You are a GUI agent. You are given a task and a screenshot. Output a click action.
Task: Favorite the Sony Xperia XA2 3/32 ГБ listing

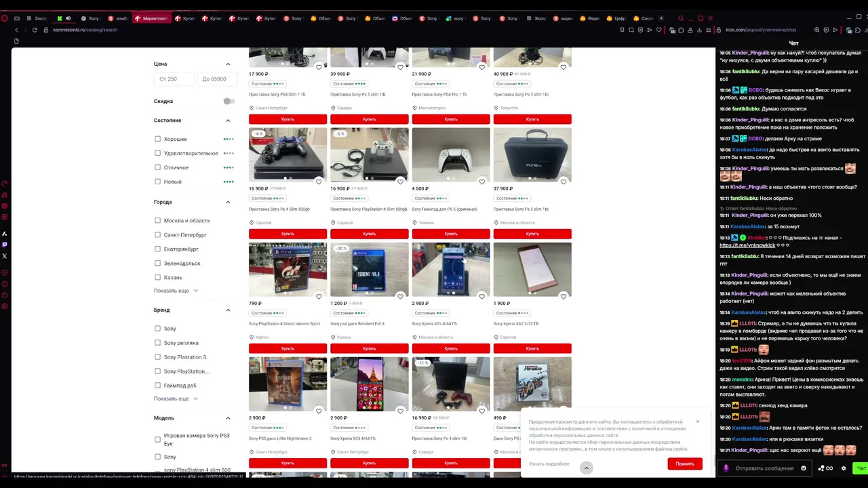[564, 296]
